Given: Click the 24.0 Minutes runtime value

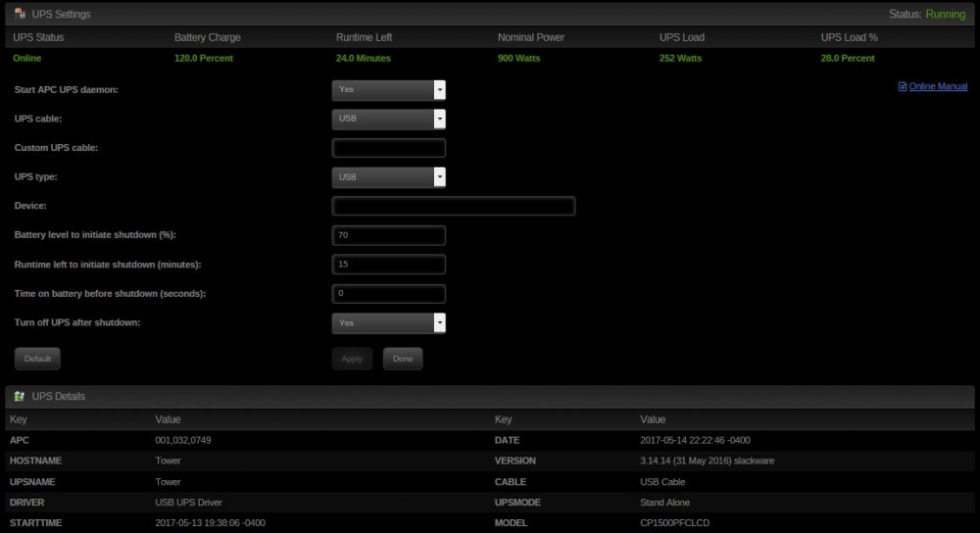Looking at the screenshot, I should [x=364, y=58].
